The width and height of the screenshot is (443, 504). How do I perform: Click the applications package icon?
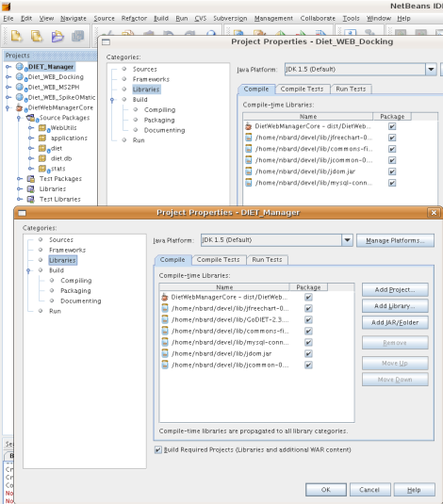tap(42, 138)
